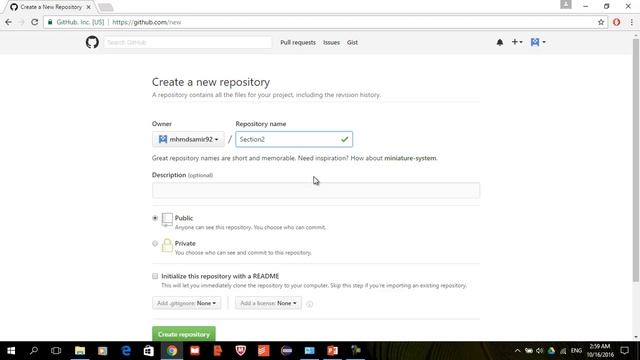Go to Issues
The image size is (640, 360).
[331, 42]
